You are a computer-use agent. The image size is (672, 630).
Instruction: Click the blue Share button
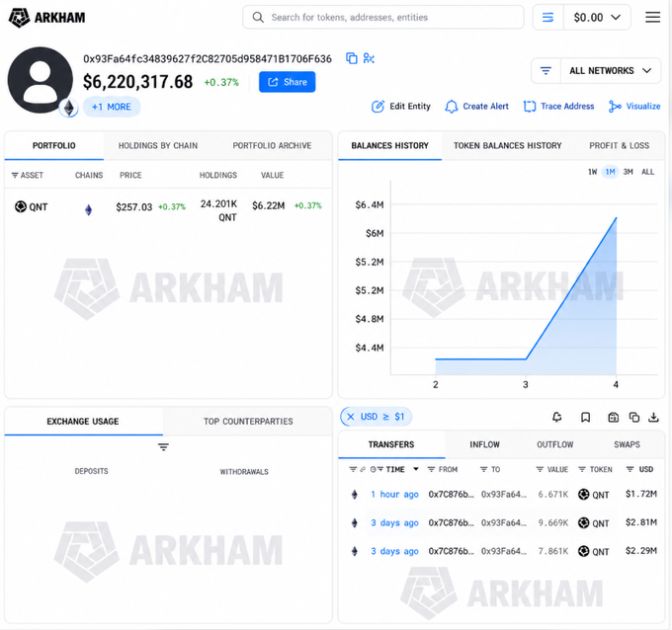(x=288, y=82)
